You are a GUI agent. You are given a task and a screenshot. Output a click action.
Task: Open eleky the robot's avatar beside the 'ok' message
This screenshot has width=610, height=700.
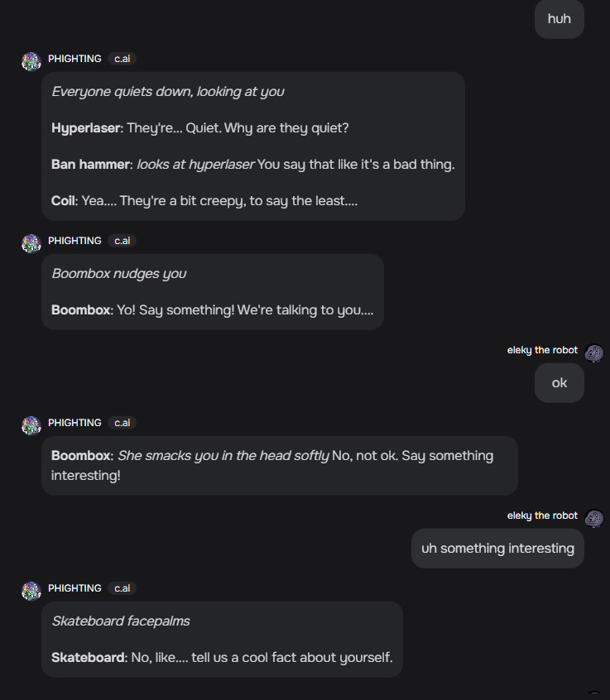tap(593, 352)
